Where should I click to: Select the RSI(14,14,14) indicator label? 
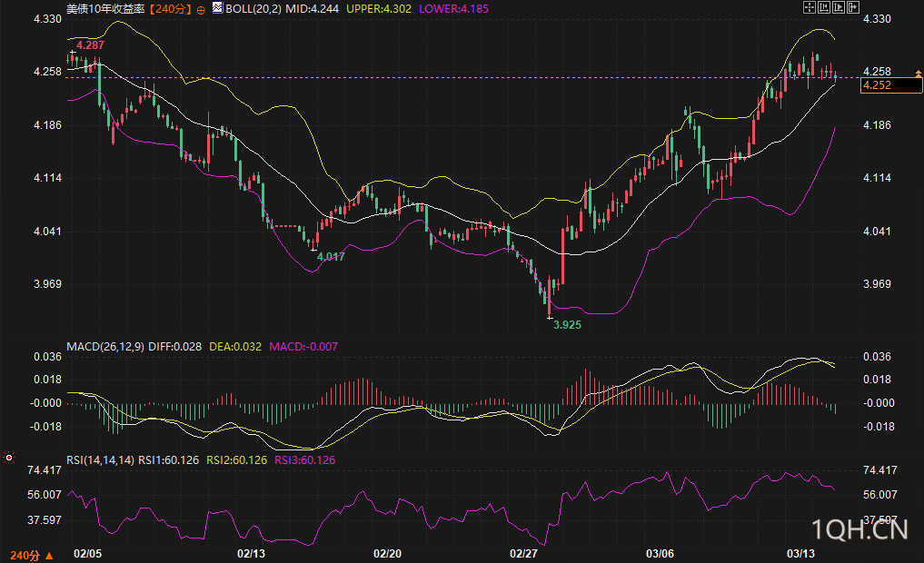[101, 460]
